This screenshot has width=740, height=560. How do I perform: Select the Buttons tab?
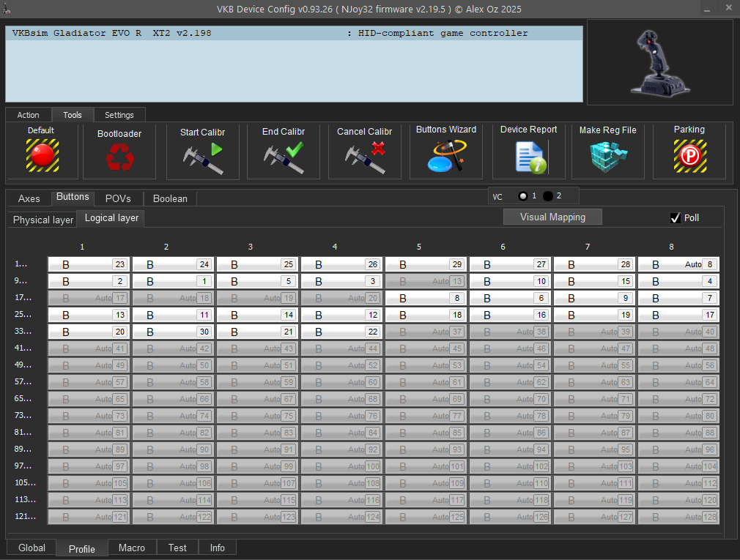73,197
